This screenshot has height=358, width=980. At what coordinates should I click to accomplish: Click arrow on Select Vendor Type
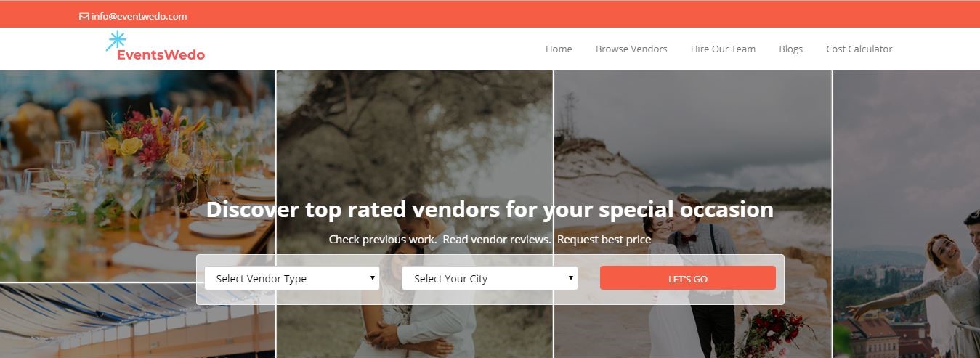pyautogui.click(x=373, y=278)
